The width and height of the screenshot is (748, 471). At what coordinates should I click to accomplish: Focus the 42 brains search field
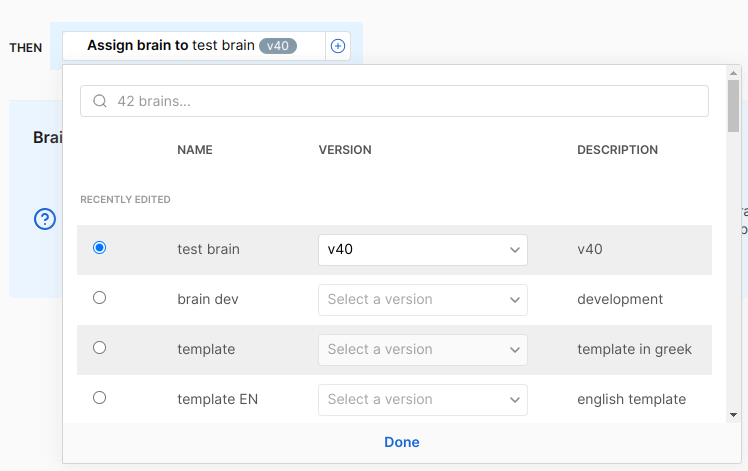(x=400, y=101)
